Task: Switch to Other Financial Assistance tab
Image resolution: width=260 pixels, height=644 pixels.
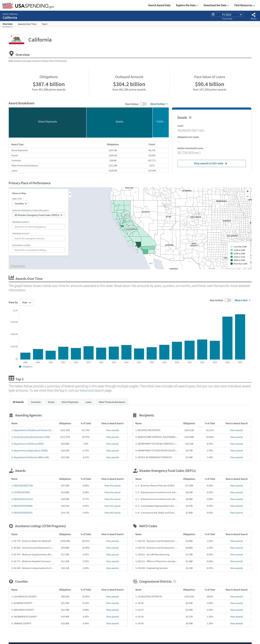Action: coord(112,402)
